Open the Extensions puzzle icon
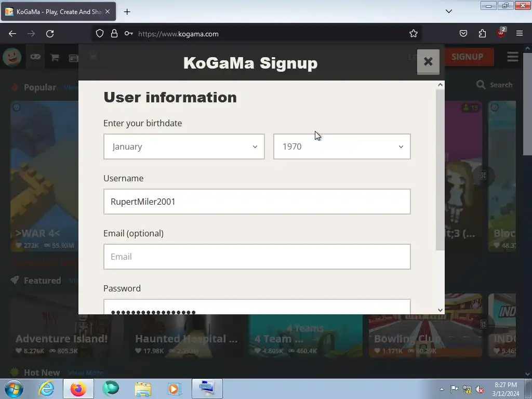Screen dimensions: 532x399 coord(482,34)
